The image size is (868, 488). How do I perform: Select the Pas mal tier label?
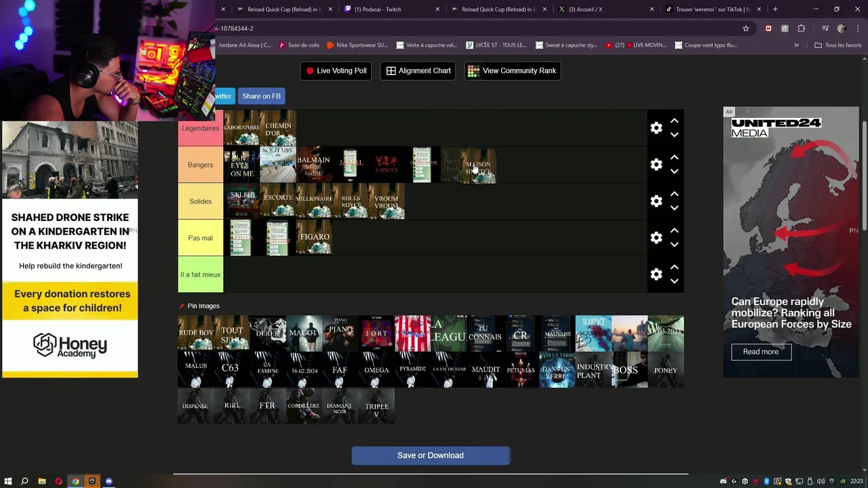[200, 238]
